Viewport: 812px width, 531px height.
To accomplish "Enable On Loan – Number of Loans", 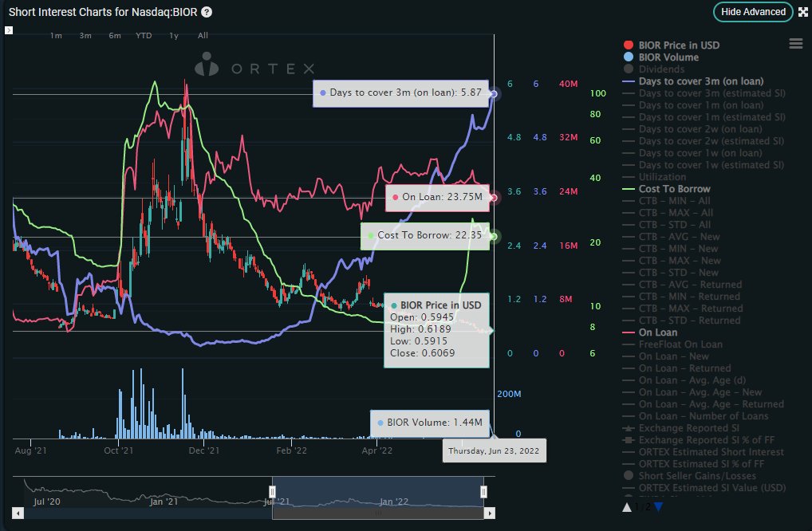I will [x=696, y=416].
